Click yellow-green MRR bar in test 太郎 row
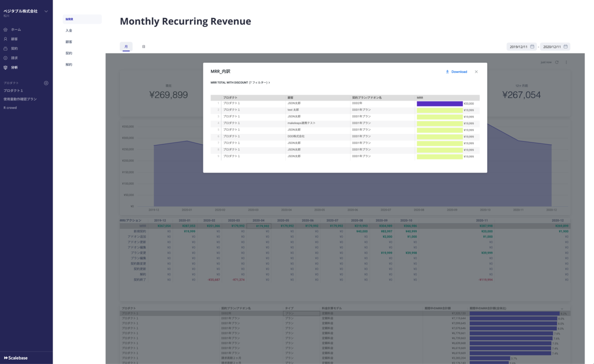Image resolution: width=594 pixels, height=364 pixels. 440,110
